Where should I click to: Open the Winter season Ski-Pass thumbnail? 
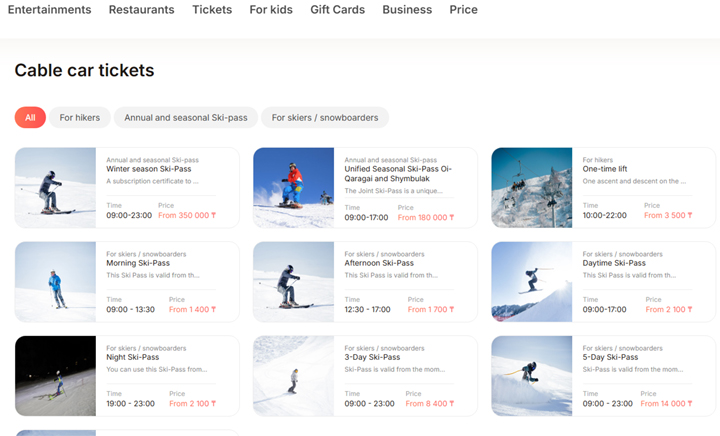(x=56, y=188)
